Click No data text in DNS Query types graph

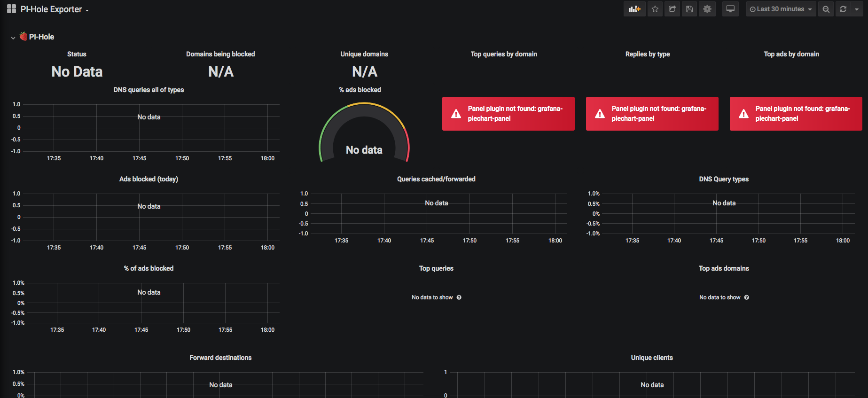click(x=724, y=203)
